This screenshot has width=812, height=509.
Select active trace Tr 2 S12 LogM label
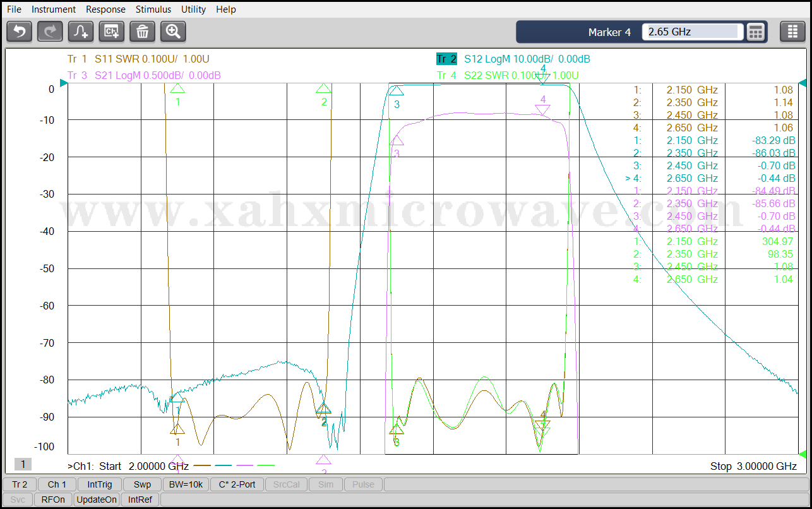point(513,59)
